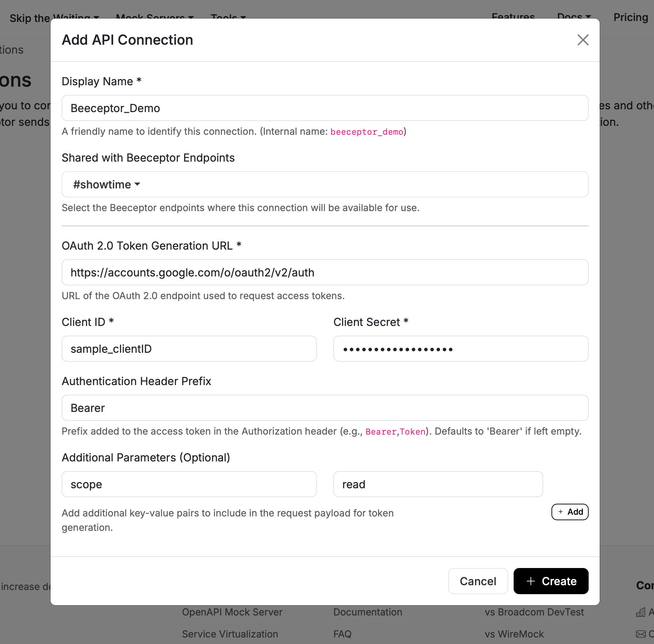Open the Service Virtualization link
The width and height of the screenshot is (654, 644).
point(230,634)
